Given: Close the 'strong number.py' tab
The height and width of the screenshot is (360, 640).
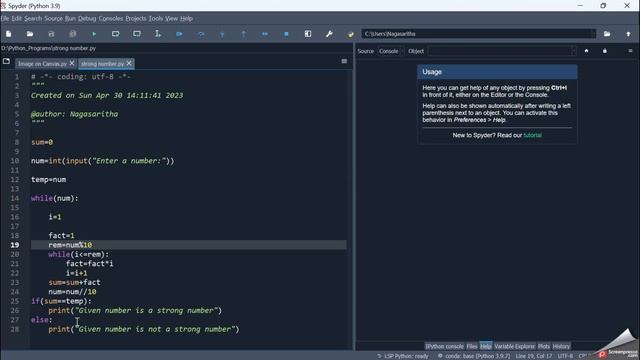Looking at the screenshot, I should pos(129,63).
